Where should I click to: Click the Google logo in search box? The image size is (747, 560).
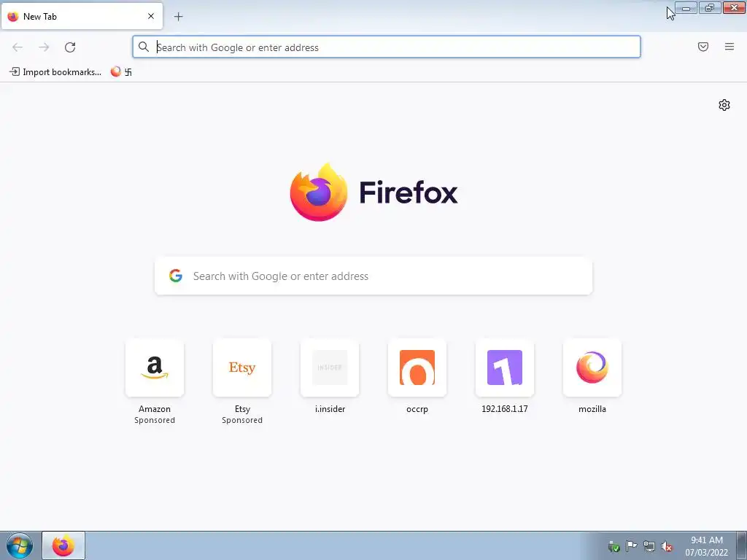click(x=176, y=276)
